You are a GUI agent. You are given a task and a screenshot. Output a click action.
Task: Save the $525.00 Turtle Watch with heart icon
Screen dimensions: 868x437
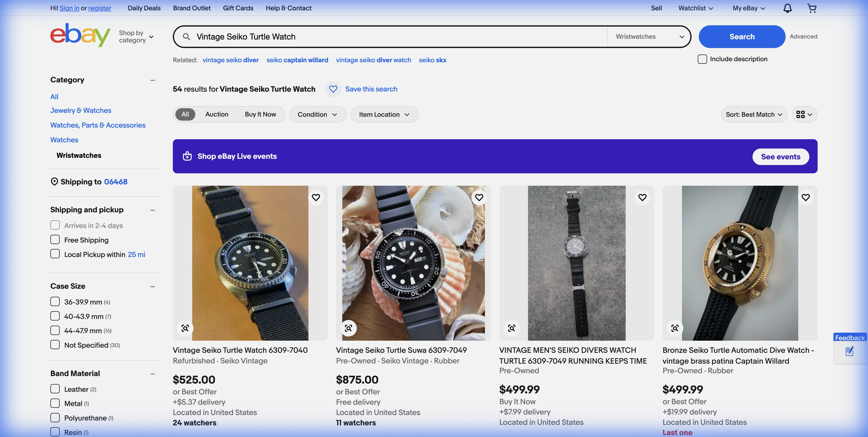coord(316,197)
